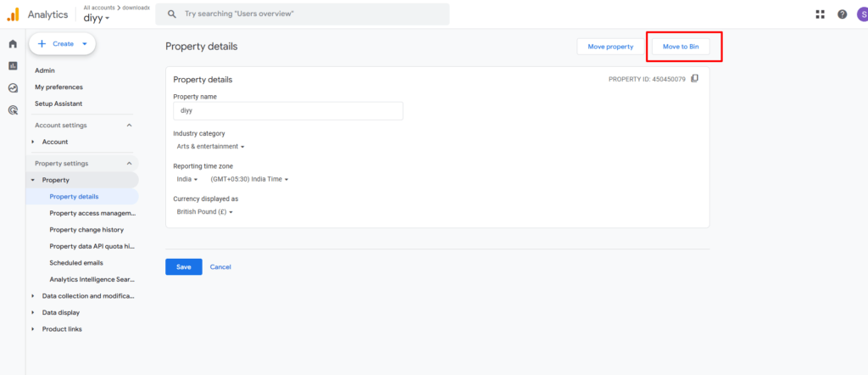The width and height of the screenshot is (868, 375).
Task: Click the Property name field
Action: coord(288,111)
